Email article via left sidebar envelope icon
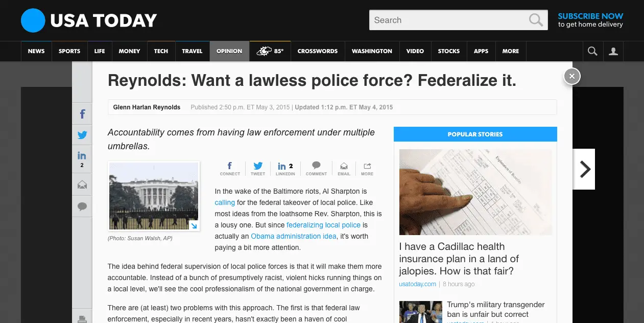644x323 pixels. 82,185
